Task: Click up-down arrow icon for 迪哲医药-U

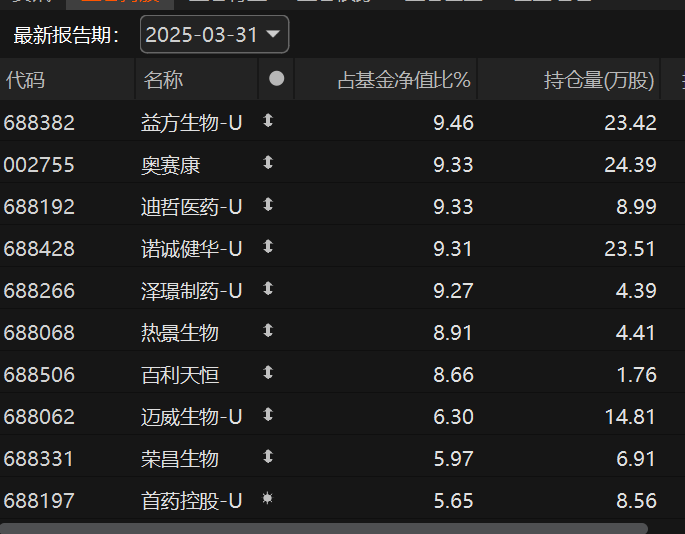Action: coord(268,205)
